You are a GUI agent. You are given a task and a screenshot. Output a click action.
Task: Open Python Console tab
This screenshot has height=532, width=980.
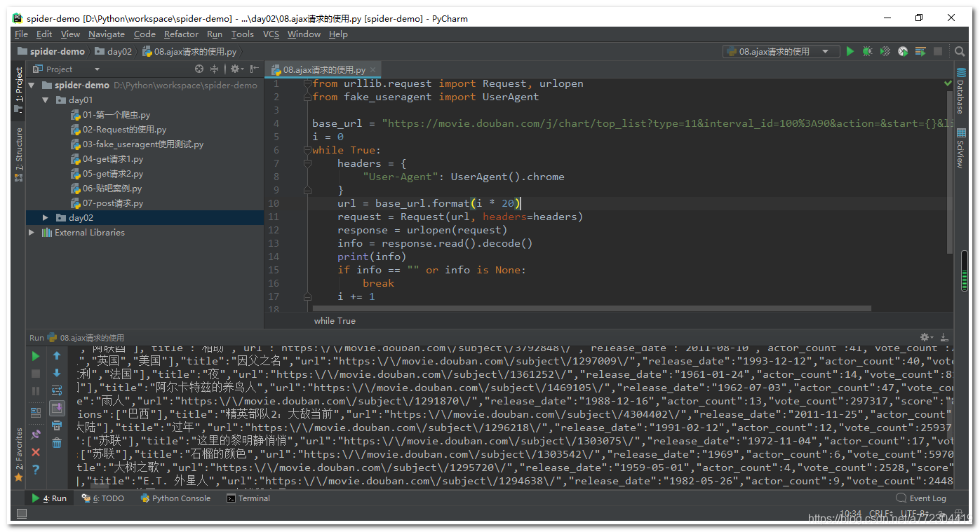pyautogui.click(x=175, y=498)
